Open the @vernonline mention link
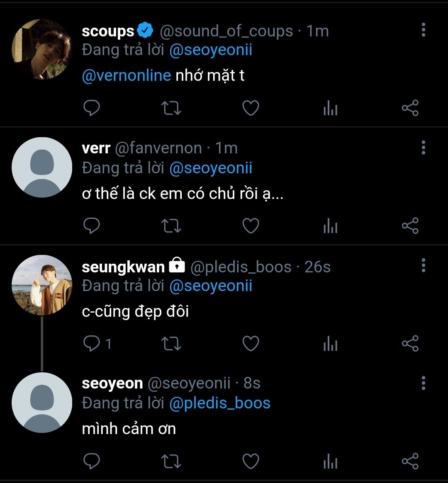This screenshot has height=483, width=448. point(127,75)
